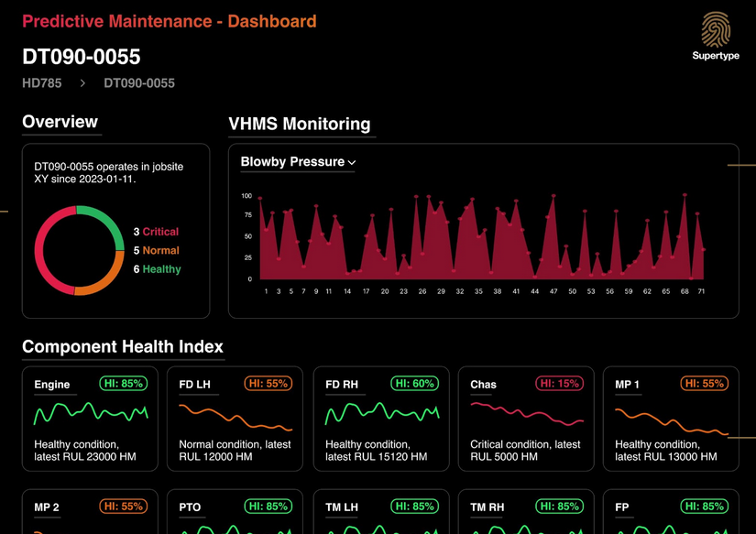Click the TM RH card title

[x=487, y=507]
